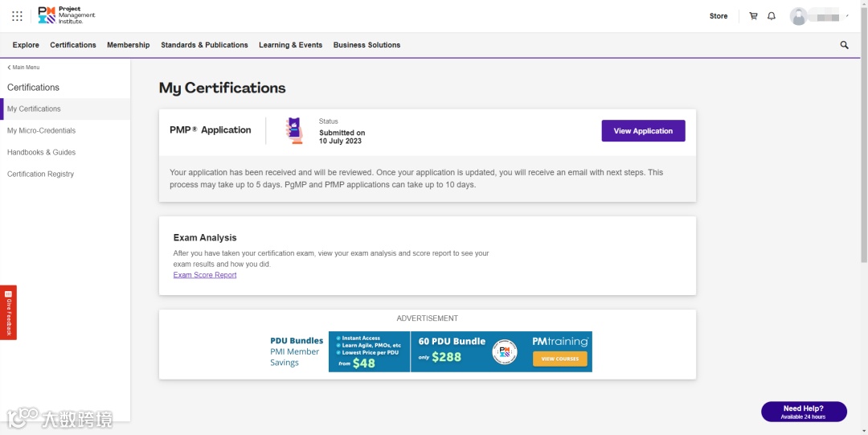Open the Exam Score Report link

205,275
